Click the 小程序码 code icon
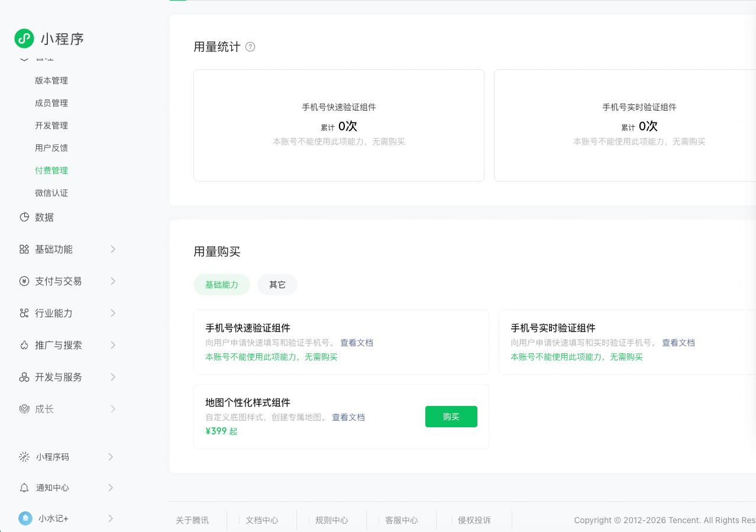The width and height of the screenshot is (756, 532). (x=24, y=457)
